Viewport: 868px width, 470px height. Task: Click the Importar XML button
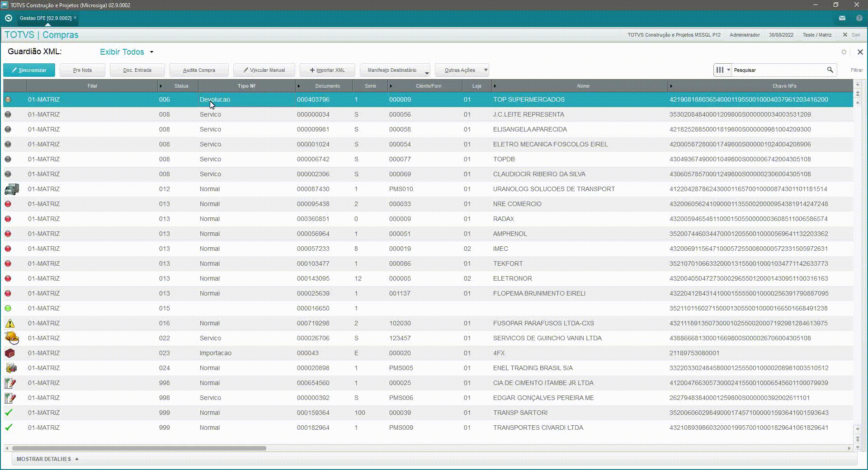pos(327,70)
